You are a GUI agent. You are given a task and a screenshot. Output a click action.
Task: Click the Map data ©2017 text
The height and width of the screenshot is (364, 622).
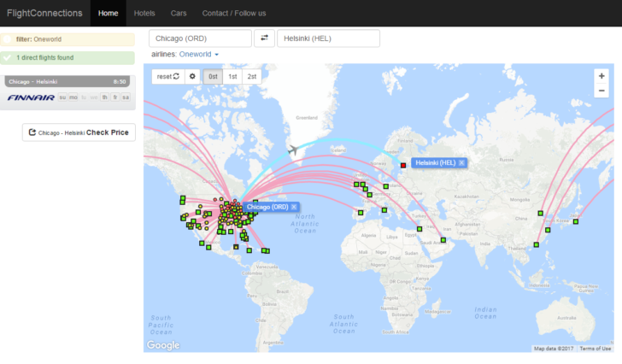pyautogui.click(x=554, y=349)
